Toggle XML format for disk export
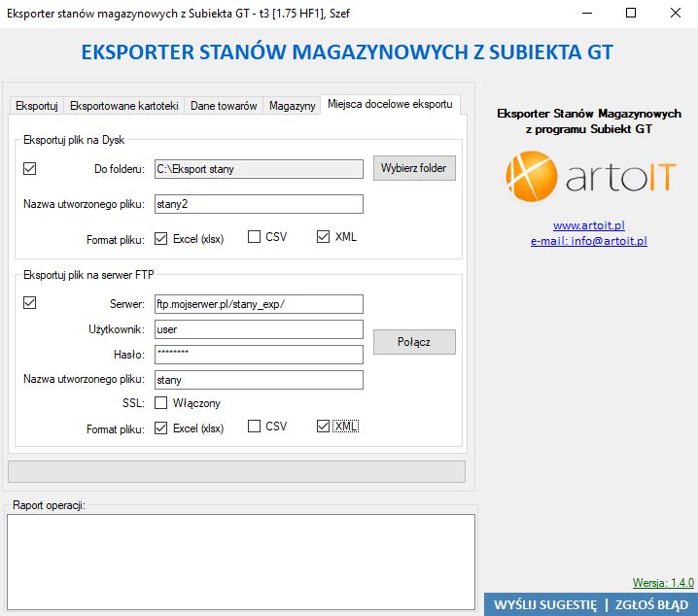 tap(324, 237)
